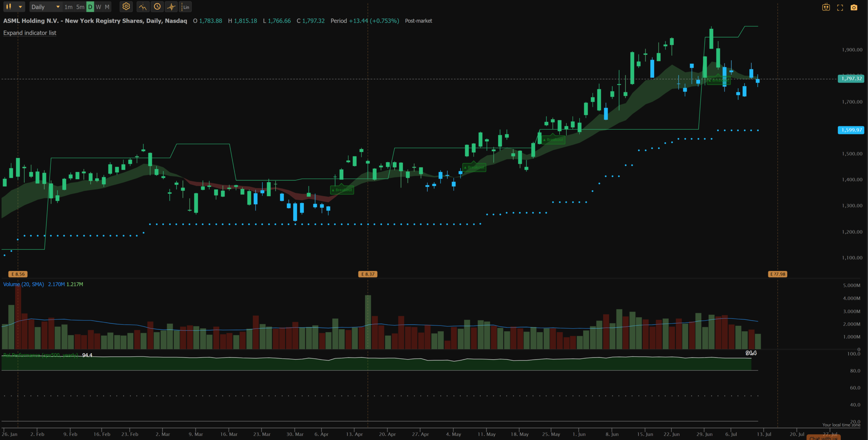The height and width of the screenshot is (440, 868).
Task: Click the Post-market label
Action: pyautogui.click(x=418, y=21)
